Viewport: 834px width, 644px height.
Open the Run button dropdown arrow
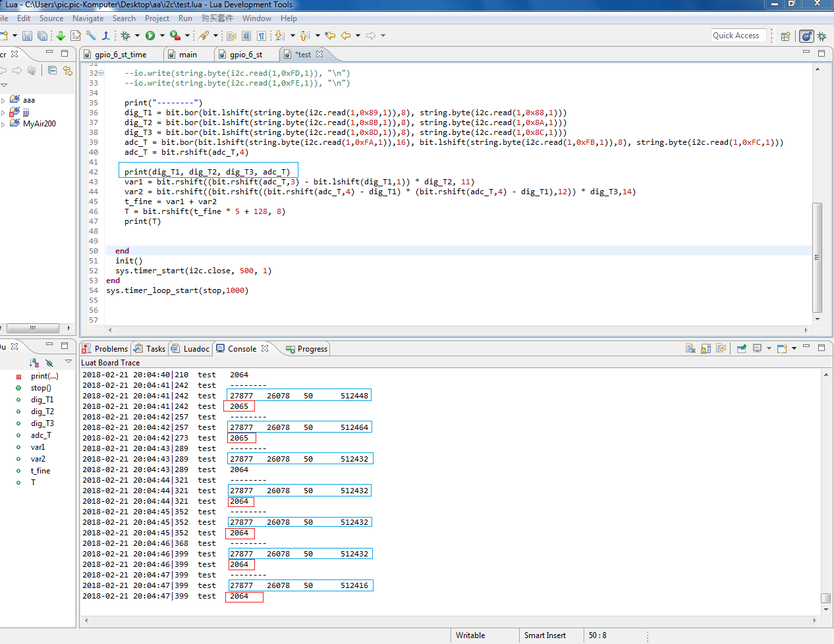(x=162, y=36)
